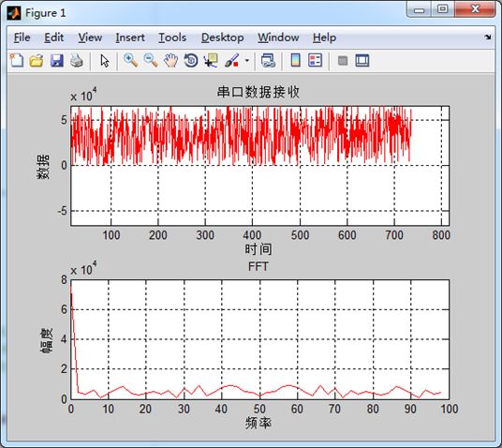Screen dimensions: 502x448
Task: Choose the Rotate 3D tool
Action: coord(191,60)
